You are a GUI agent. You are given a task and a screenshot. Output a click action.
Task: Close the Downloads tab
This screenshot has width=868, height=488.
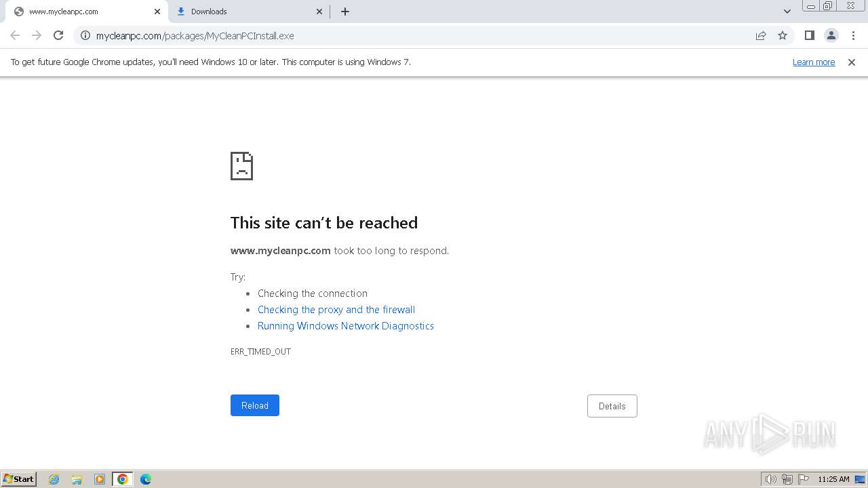click(x=320, y=12)
